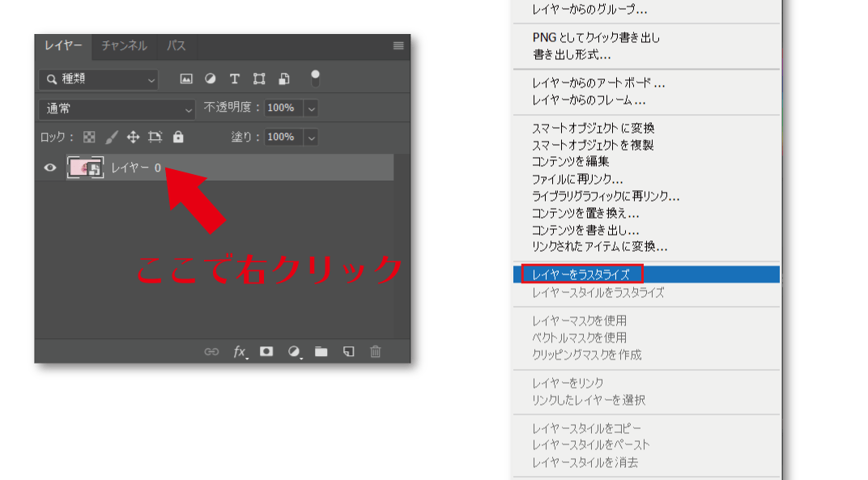Filter layers by shape layer icon
This screenshot has width=868, height=480.
tap(259, 79)
